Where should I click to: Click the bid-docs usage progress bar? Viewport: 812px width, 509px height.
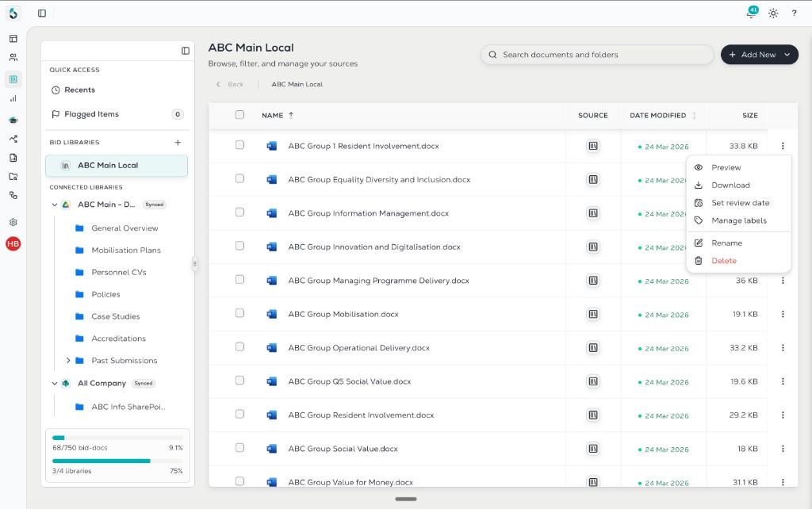pos(117,438)
